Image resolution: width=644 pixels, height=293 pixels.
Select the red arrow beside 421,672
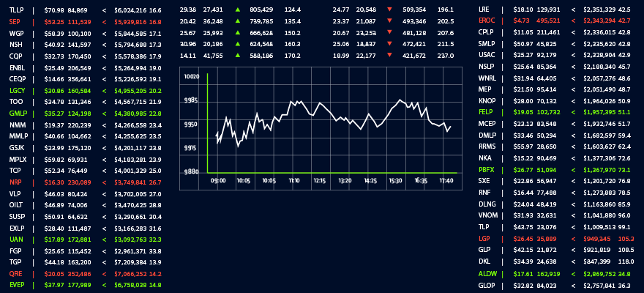click(389, 55)
